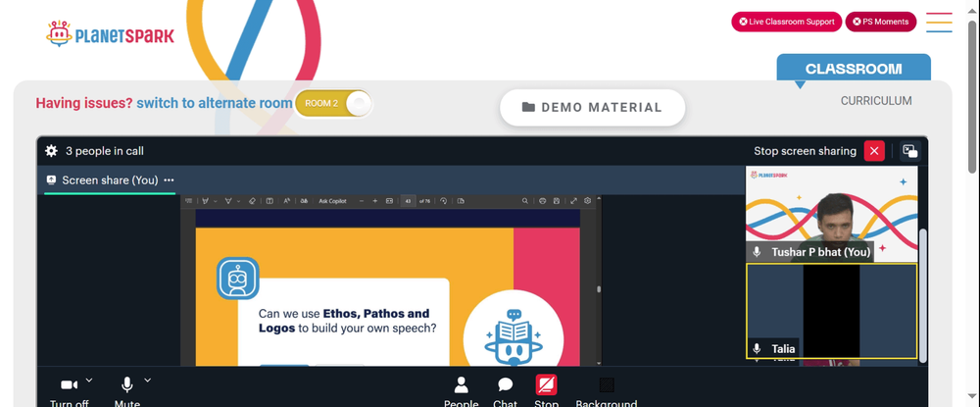
Task: Click Talia's microphone indicator
Action: pos(757,349)
